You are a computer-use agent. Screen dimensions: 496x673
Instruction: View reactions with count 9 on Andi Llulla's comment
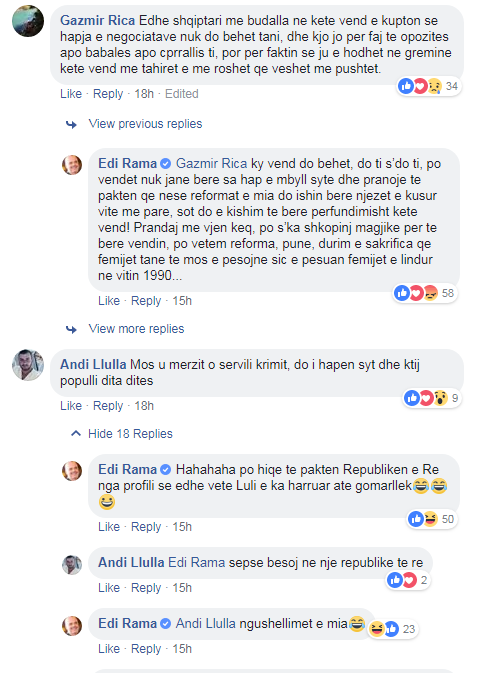[x=432, y=398]
